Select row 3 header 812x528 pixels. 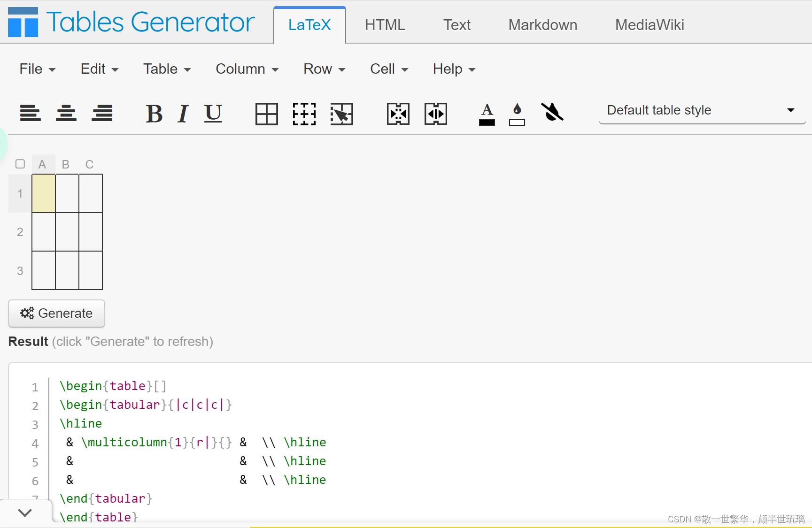[x=20, y=271]
